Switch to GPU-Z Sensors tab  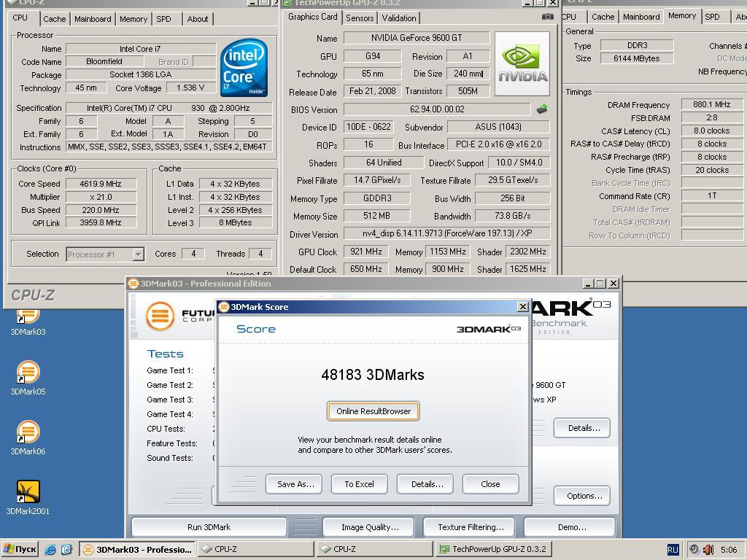tap(359, 18)
